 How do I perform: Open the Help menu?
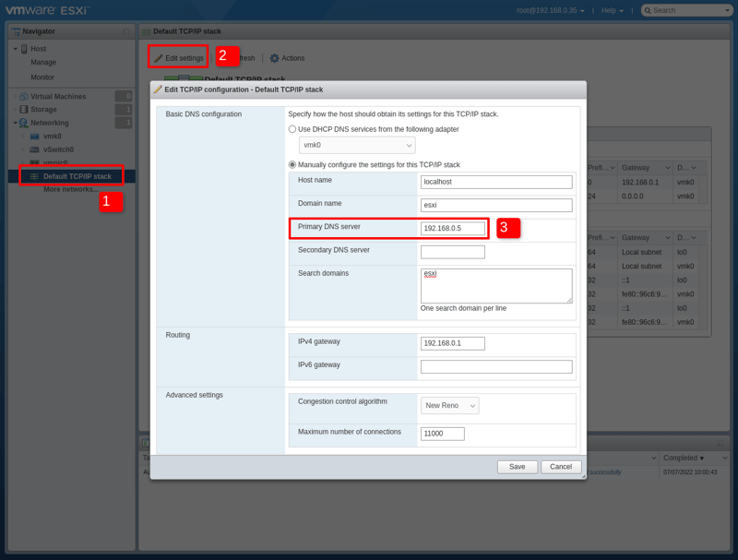coord(612,11)
